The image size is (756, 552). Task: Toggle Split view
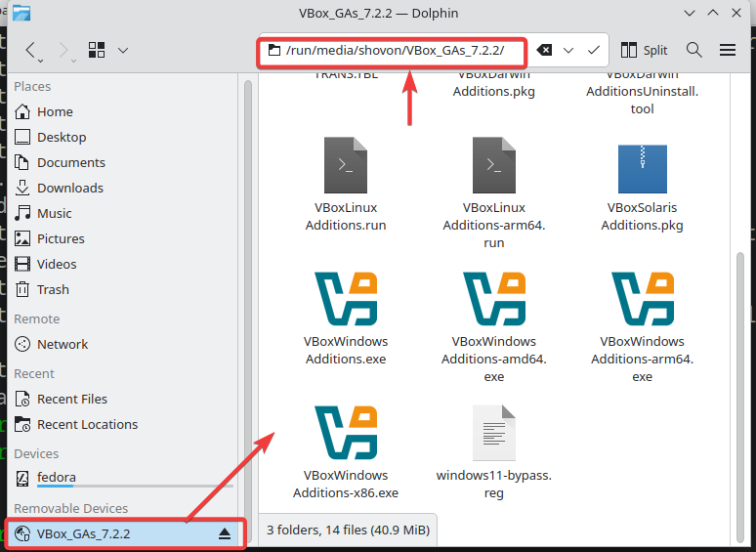pyautogui.click(x=644, y=50)
